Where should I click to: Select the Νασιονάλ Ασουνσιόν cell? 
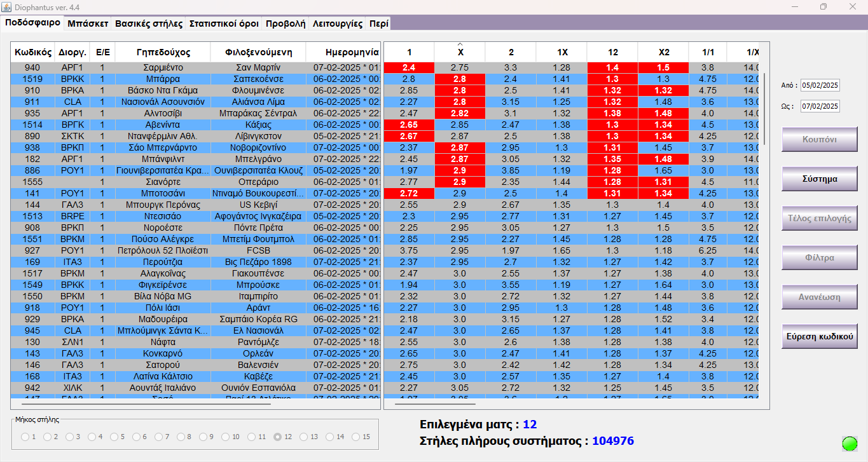(163, 102)
